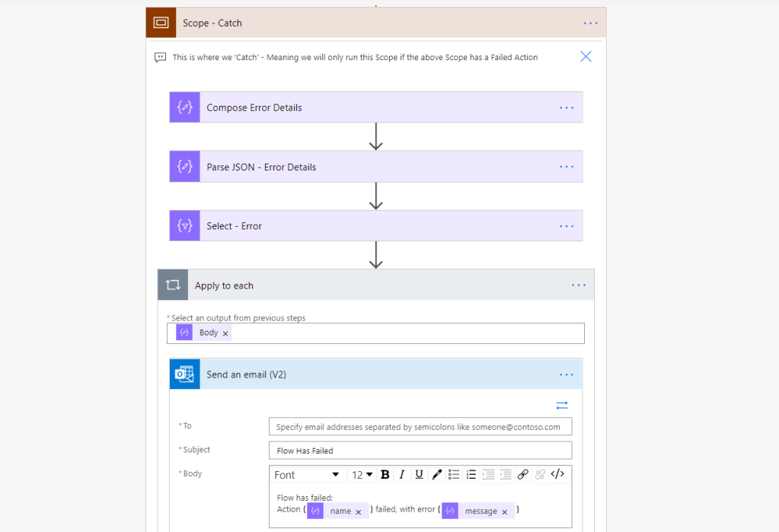Toggle italic formatting in the email body
Viewport: 779px width, 532px height.
401,474
